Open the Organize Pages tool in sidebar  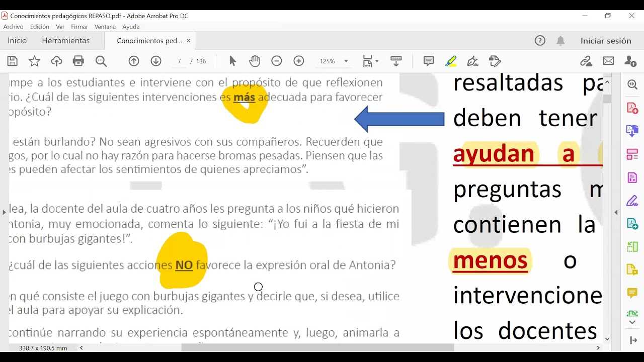coord(632,154)
